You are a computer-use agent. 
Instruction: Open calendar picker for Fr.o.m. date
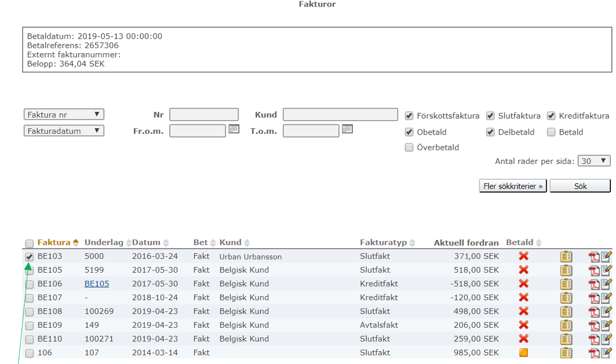click(234, 129)
